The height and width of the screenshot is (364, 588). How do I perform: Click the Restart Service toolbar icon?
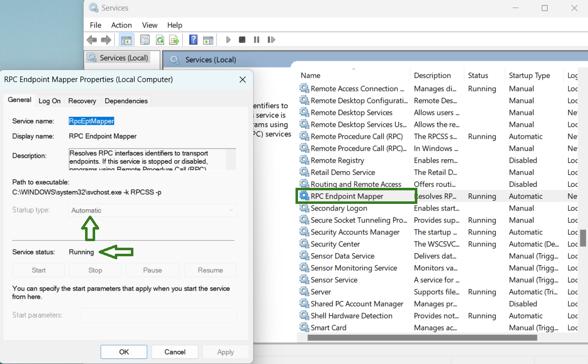coord(271,40)
